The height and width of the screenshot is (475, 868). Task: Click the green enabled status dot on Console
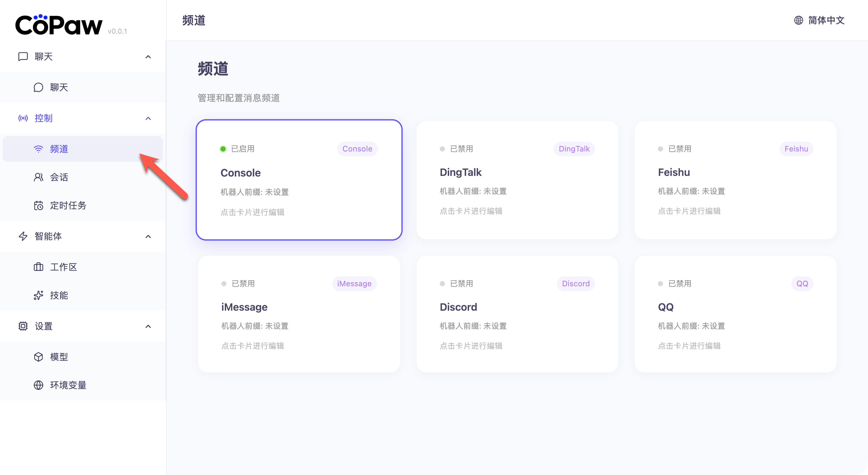pos(223,149)
